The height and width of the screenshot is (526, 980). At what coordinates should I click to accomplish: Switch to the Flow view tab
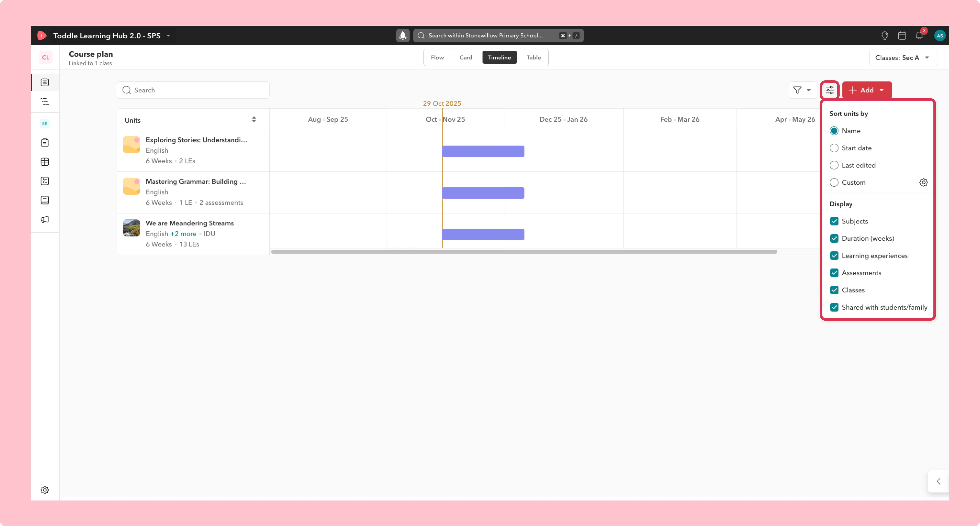[437, 57]
